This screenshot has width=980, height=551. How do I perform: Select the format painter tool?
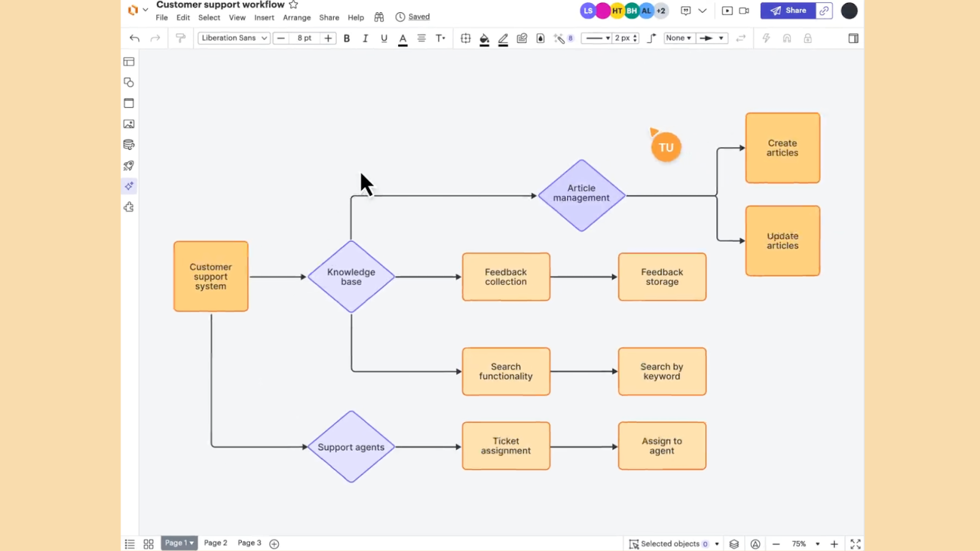point(181,38)
